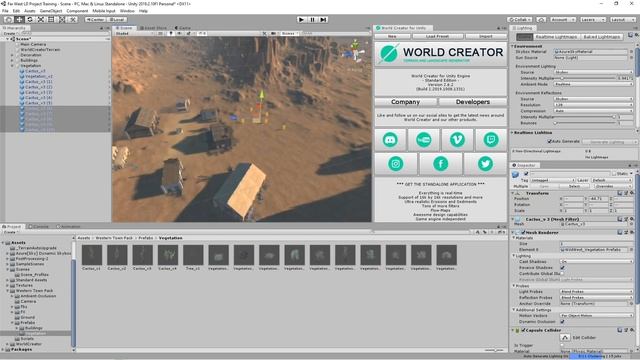Click the Load Preset button
The image size is (640, 360).
tap(437, 36)
